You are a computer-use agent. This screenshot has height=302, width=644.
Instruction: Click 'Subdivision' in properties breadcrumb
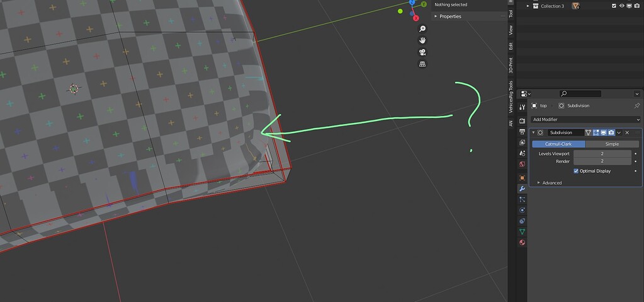coord(579,106)
